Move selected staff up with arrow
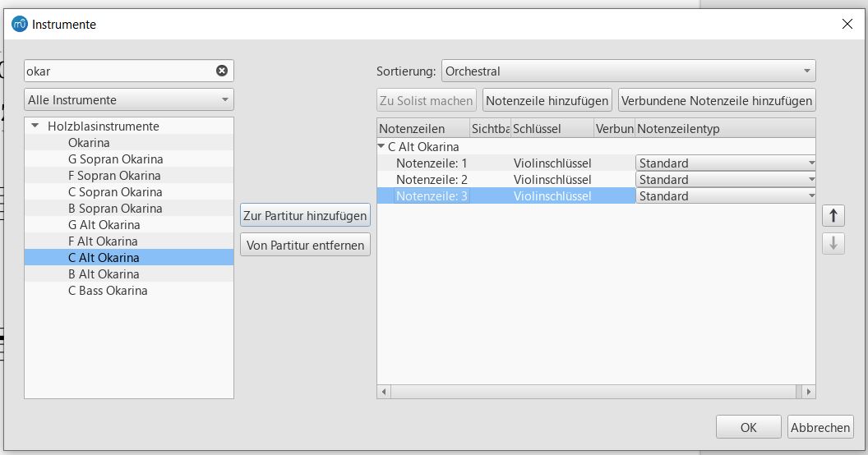This screenshot has height=455, width=868. click(x=833, y=216)
